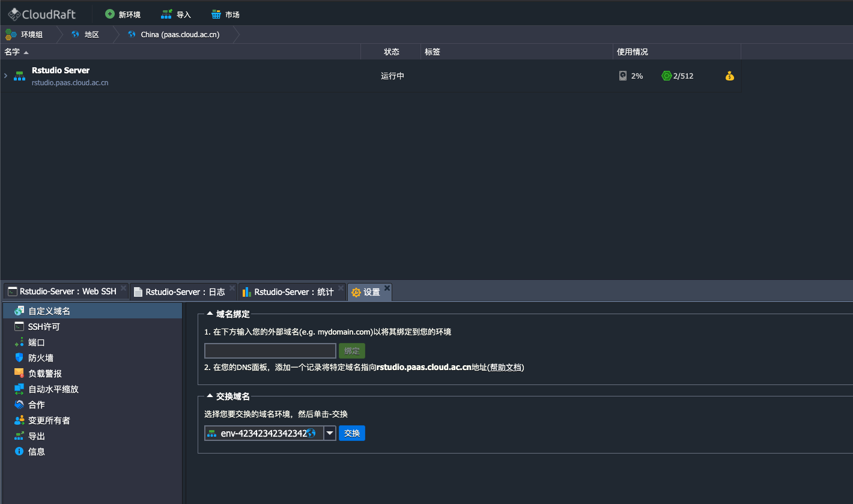This screenshot has width=853, height=504.
Task: Open the 导入 import option
Action: point(176,14)
